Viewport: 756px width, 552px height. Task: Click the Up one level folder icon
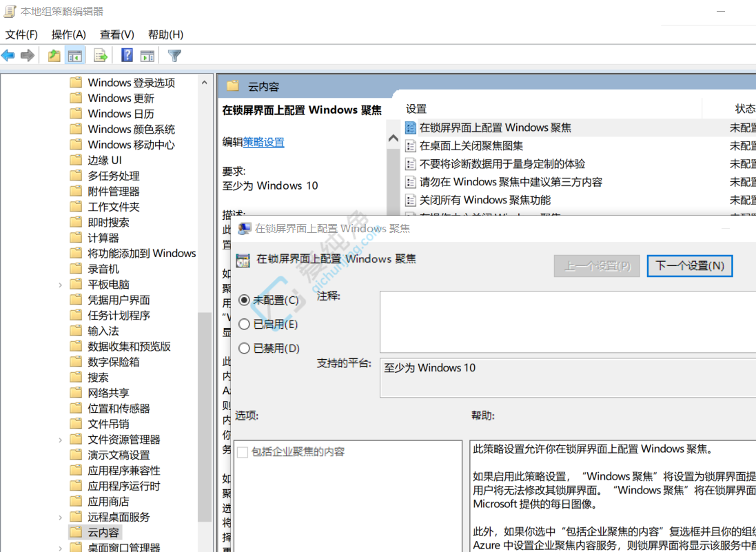coord(54,55)
